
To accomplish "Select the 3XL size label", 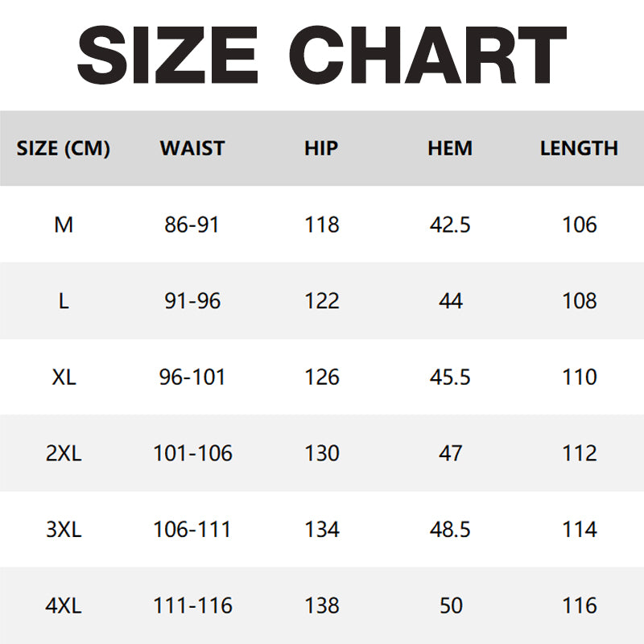I will tap(64, 529).
